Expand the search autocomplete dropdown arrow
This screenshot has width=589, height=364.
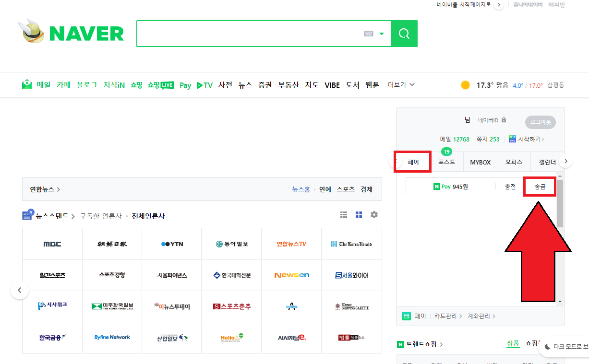[x=382, y=34]
